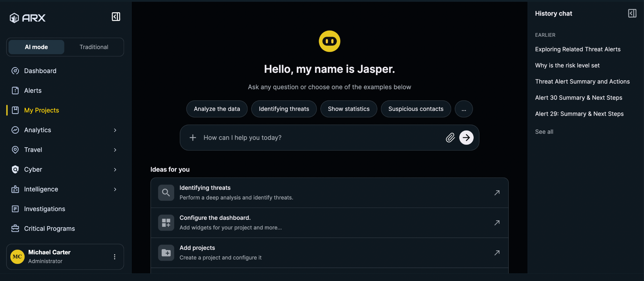This screenshot has height=281, width=644.
Task: Select the Suspicious contacts suggestion
Action: coord(416,109)
